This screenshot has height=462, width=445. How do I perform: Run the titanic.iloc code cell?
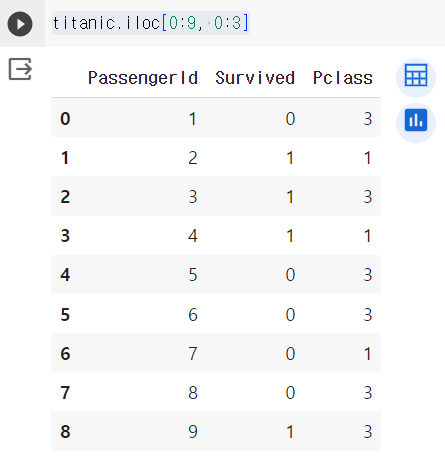20,24
